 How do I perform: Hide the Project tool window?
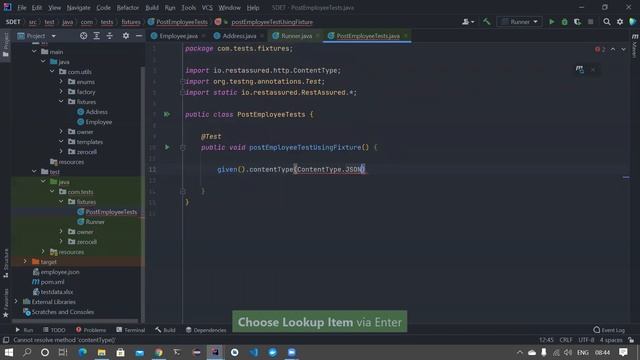click(139, 36)
